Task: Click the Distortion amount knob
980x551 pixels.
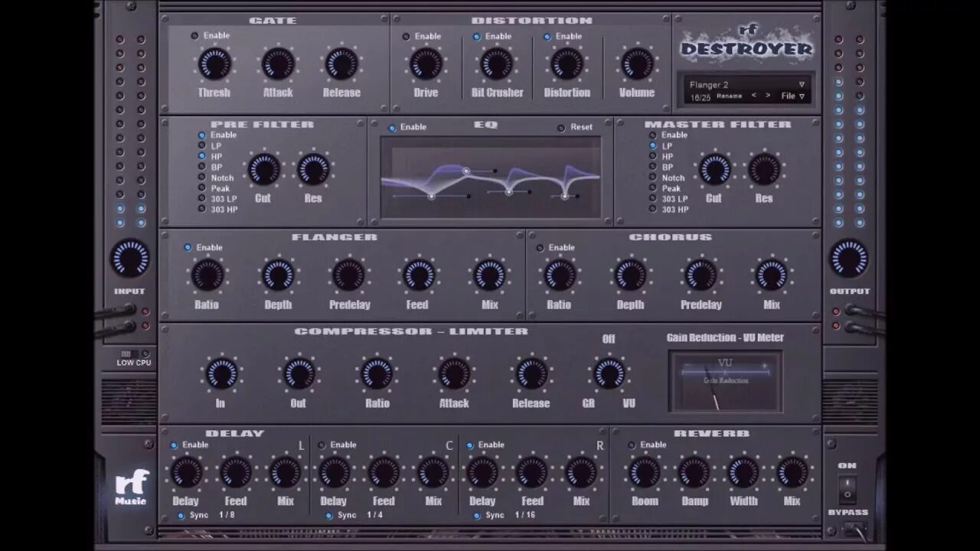Action: 567,64
